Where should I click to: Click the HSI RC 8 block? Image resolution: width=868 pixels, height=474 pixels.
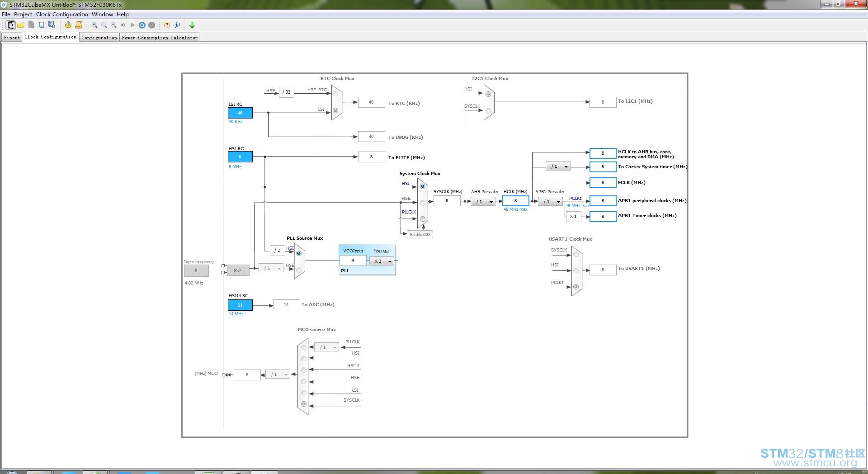(x=240, y=157)
